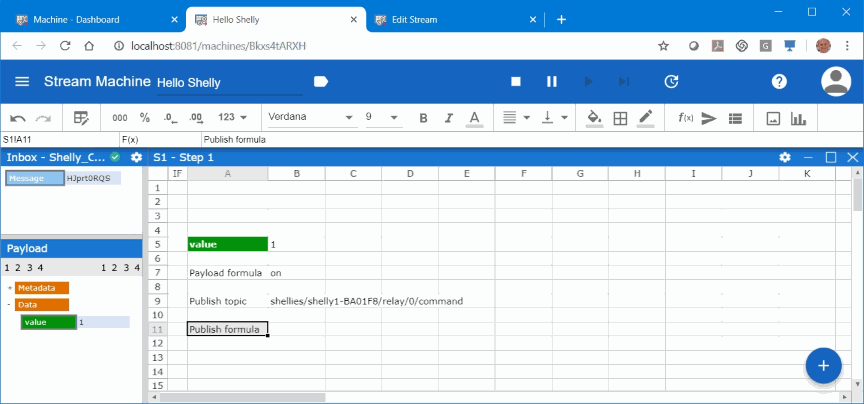This screenshot has height=404, width=864.
Task: Expand the Metadata tree node
Action: (9, 288)
